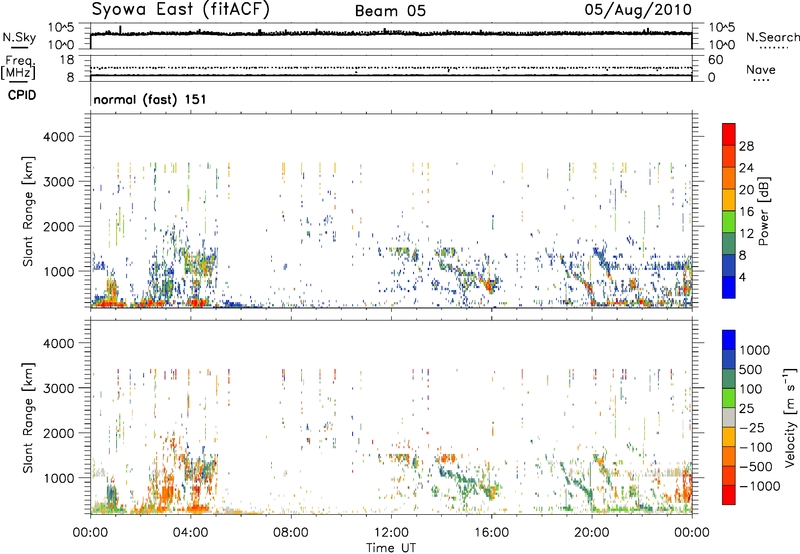Click the 'N.Sky' legend label
The height and width of the screenshot is (554, 800).
tap(19, 37)
